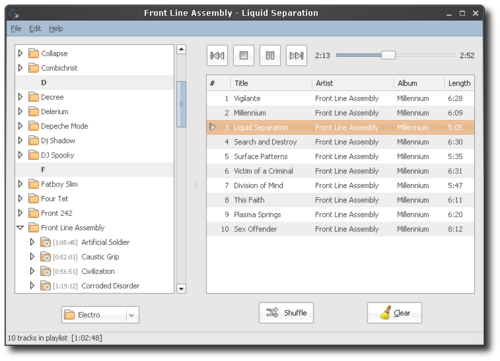Open the Edit menu
This screenshot has width=500, height=361.
click(35, 29)
